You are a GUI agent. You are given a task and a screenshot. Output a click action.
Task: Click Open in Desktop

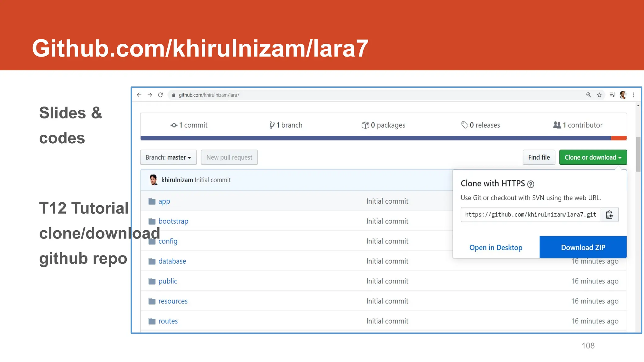coord(496,247)
